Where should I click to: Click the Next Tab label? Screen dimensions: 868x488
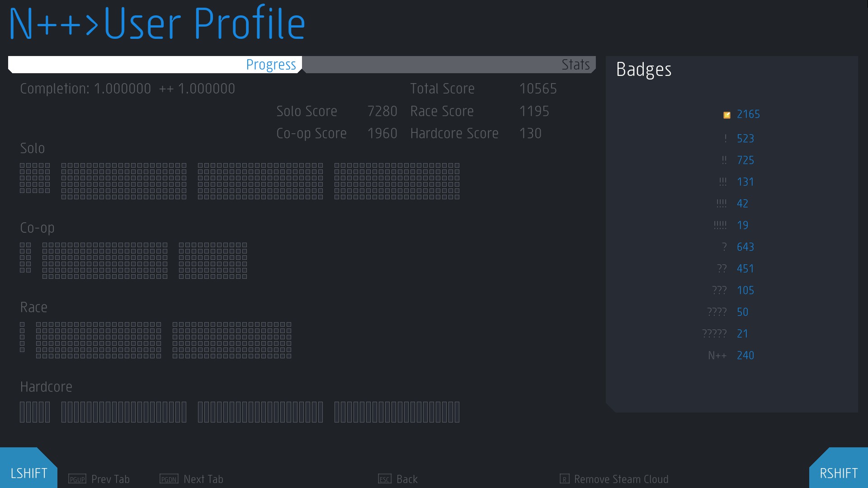click(203, 479)
